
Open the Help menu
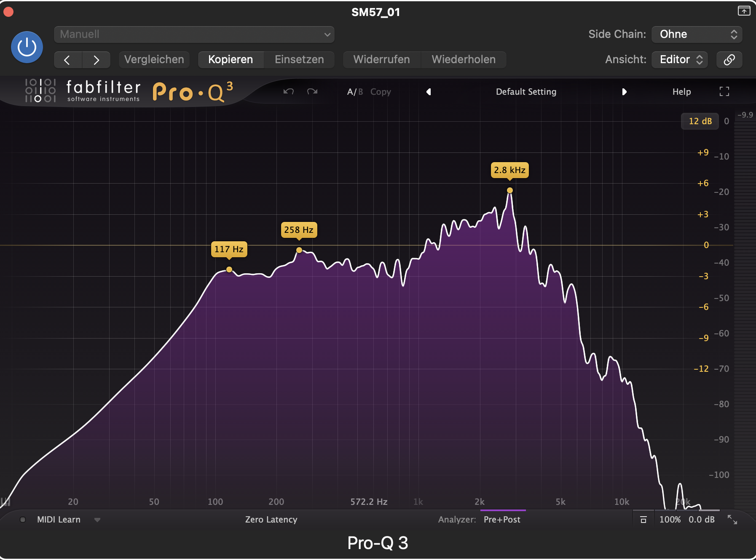click(681, 92)
